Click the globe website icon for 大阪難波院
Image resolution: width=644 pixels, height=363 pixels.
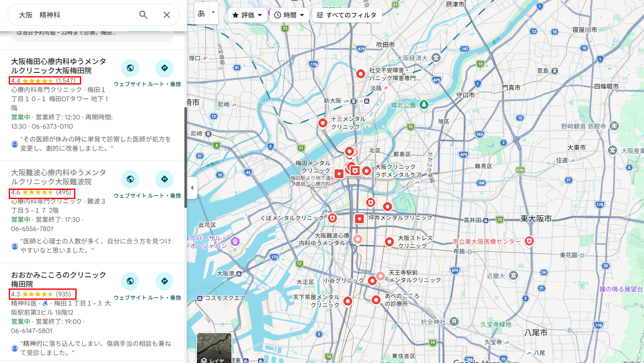[130, 179]
